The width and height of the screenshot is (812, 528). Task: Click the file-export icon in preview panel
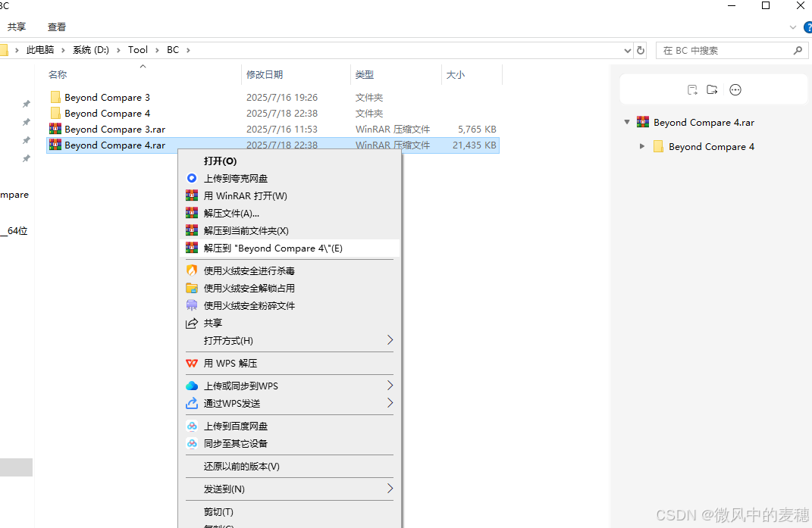click(x=692, y=89)
